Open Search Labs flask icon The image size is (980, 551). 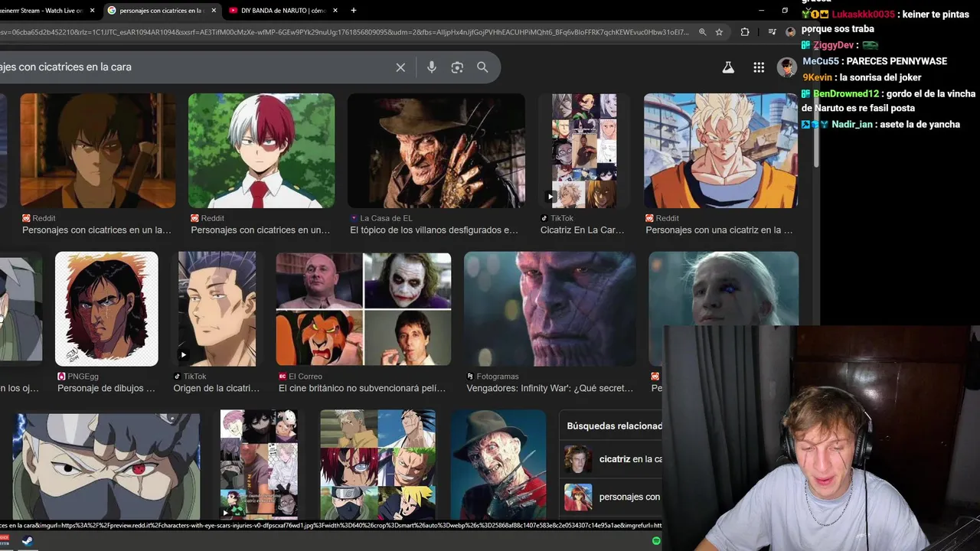click(x=728, y=67)
